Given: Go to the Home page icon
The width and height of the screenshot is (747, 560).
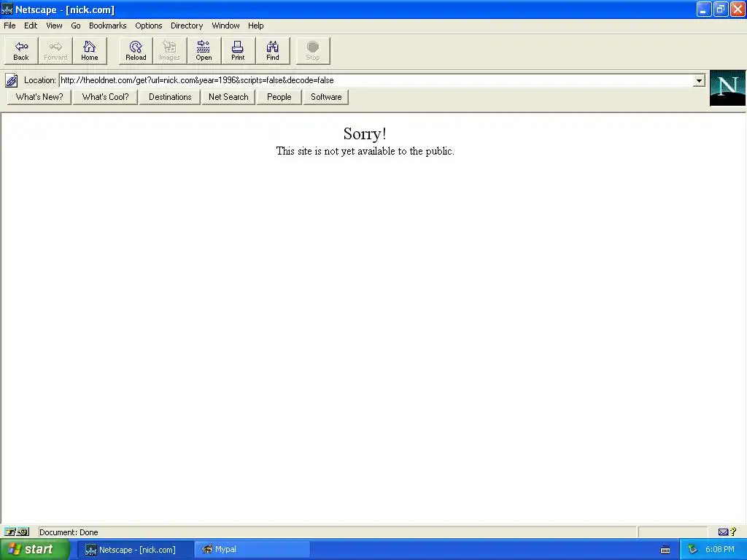Looking at the screenshot, I should pyautogui.click(x=90, y=50).
